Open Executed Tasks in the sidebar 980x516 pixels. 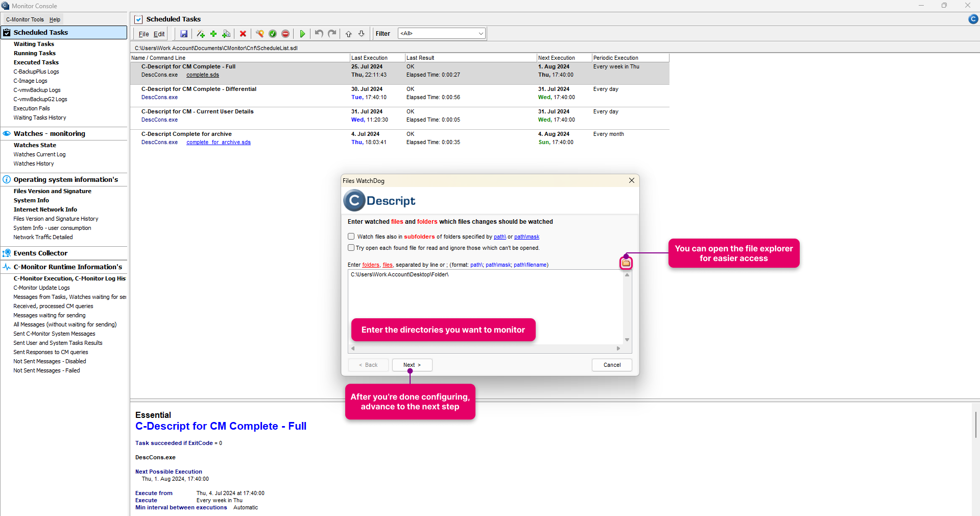pyautogui.click(x=36, y=62)
